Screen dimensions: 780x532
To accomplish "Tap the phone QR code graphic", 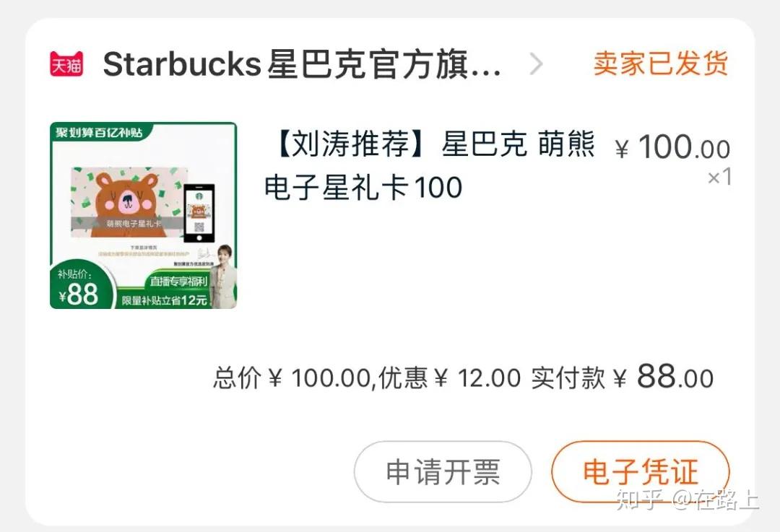I will click(x=199, y=213).
